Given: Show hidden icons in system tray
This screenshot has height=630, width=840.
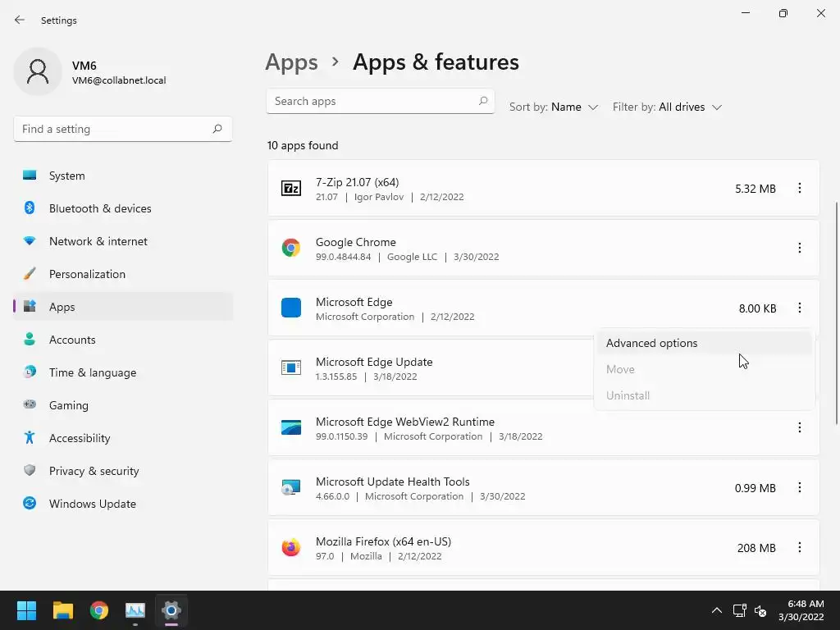Looking at the screenshot, I should [716, 610].
